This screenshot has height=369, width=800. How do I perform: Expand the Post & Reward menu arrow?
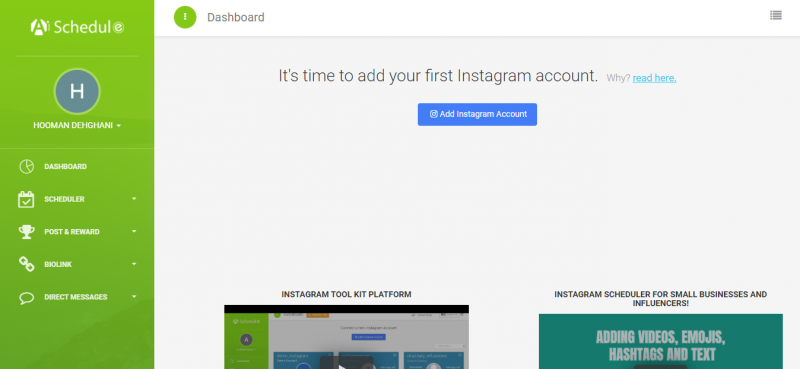[x=134, y=231]
